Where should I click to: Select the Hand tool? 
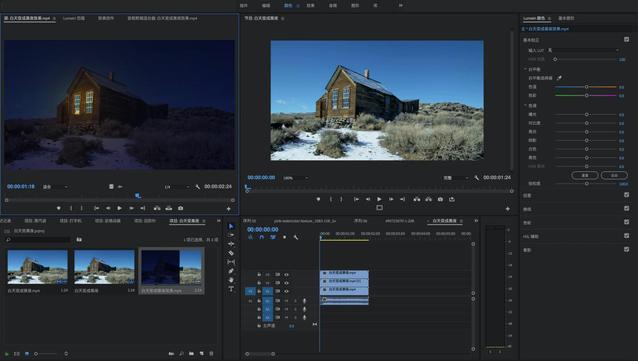coord(231,280)
